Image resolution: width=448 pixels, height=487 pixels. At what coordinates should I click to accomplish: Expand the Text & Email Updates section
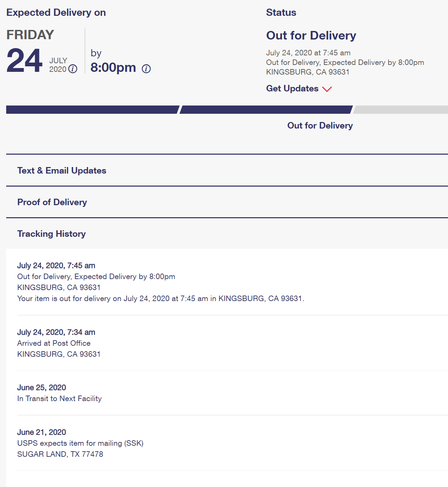[x=62, y=170]
